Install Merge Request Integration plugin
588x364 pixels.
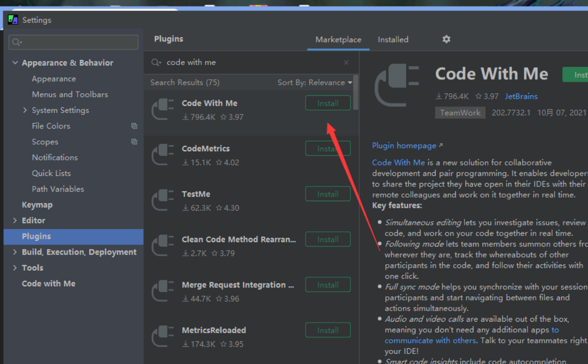[x=328, y=284]
